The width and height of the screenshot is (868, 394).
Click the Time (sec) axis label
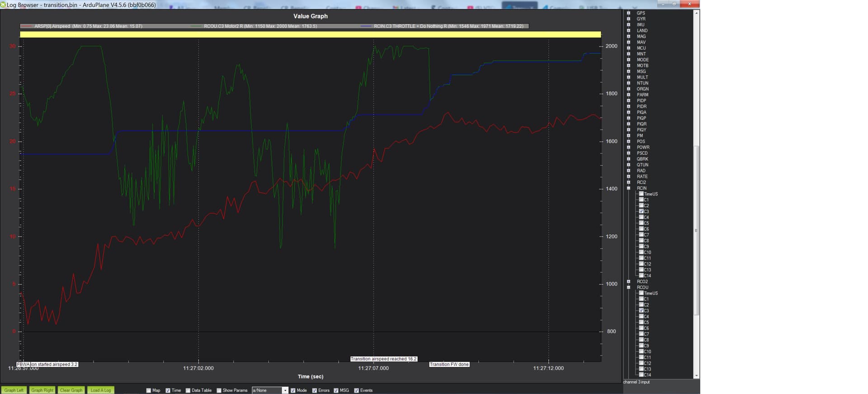tap(310, 376)
